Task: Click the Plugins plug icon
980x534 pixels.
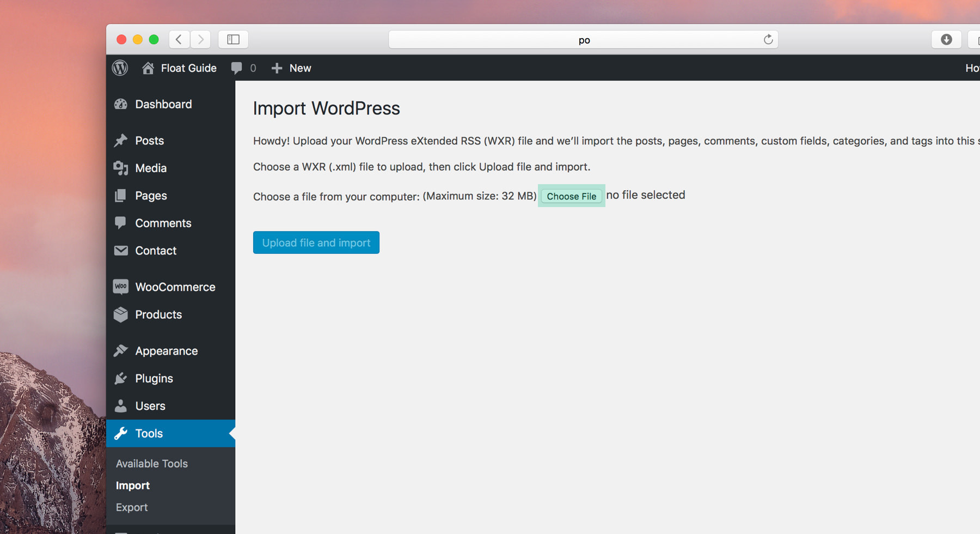Action: click(121, 378)
